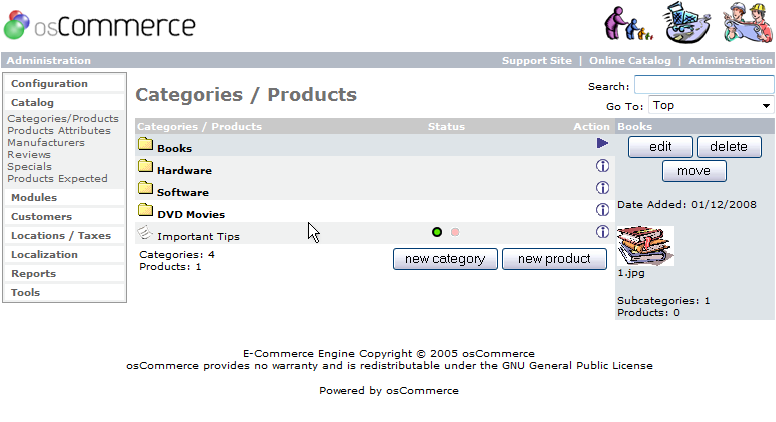
Task: Click the Search input field
Action: pos(704,86)
